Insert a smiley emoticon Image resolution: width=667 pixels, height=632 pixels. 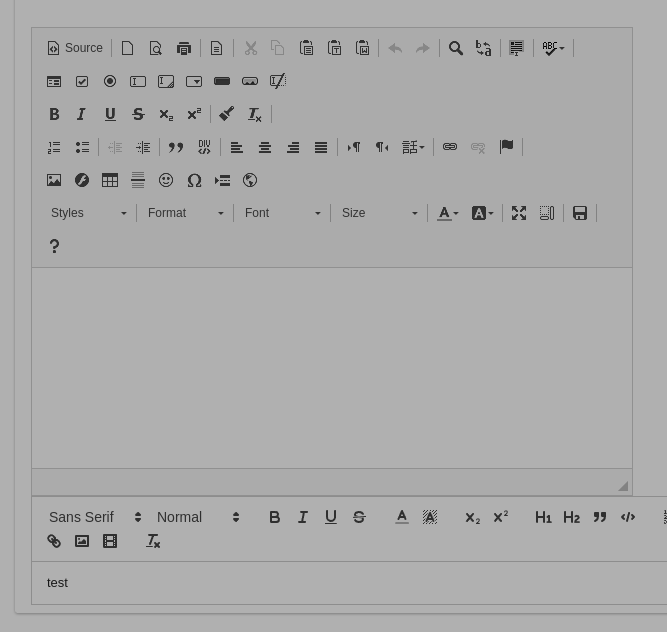coord(166,180)
